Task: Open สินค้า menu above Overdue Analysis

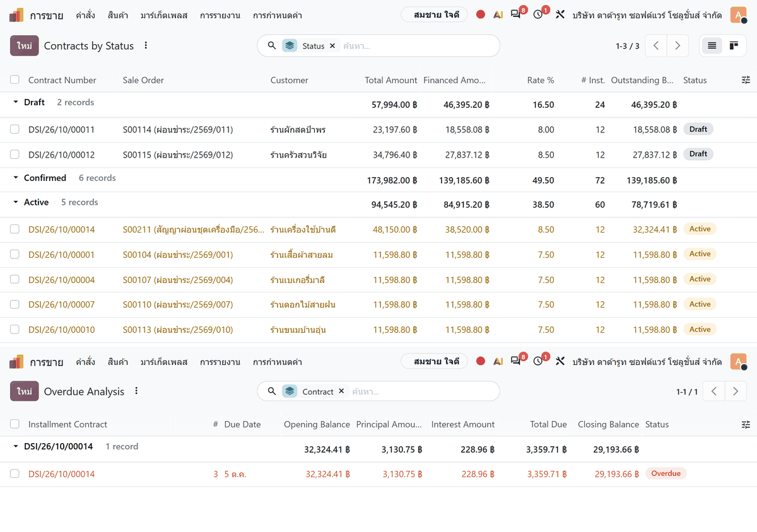Action: [x=118, y=362]
